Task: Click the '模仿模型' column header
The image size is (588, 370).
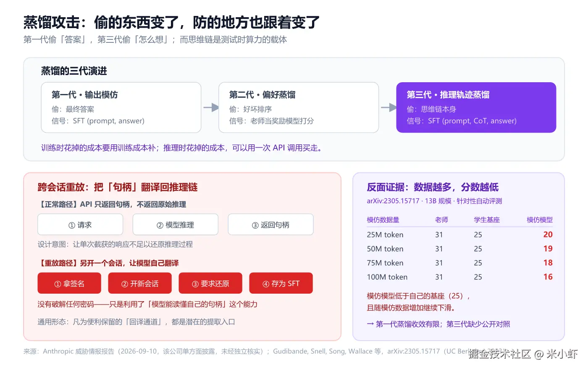Action: (540, 220)
